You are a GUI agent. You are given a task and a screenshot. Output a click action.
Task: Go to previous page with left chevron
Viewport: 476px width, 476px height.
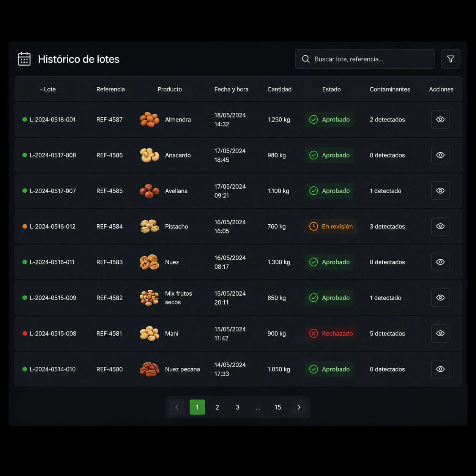[x=177, y=407]
